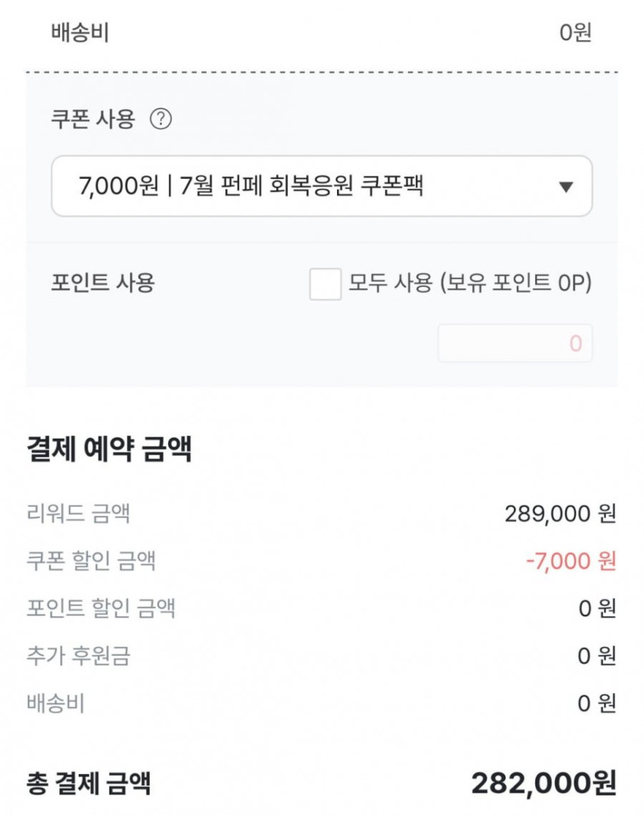
Task: Click the 배송비 row in the payment summary
Action: pyautogui.click(x=56, y=703)
